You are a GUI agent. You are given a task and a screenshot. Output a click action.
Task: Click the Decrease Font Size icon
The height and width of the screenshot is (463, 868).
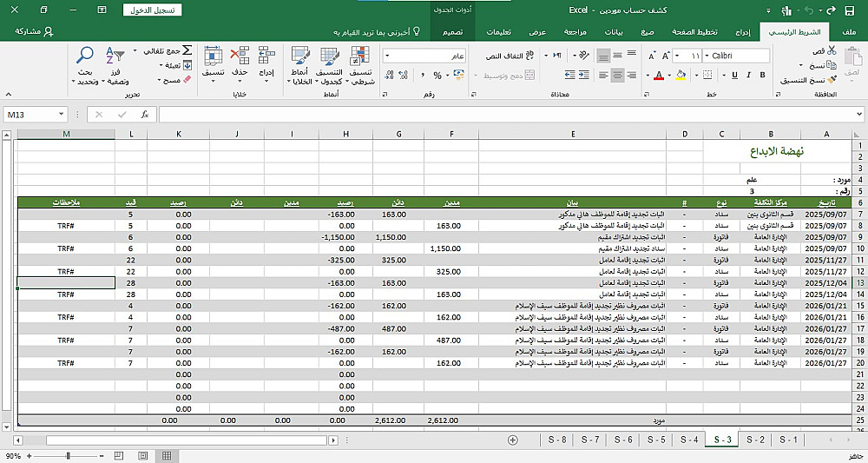click(652, 56)
